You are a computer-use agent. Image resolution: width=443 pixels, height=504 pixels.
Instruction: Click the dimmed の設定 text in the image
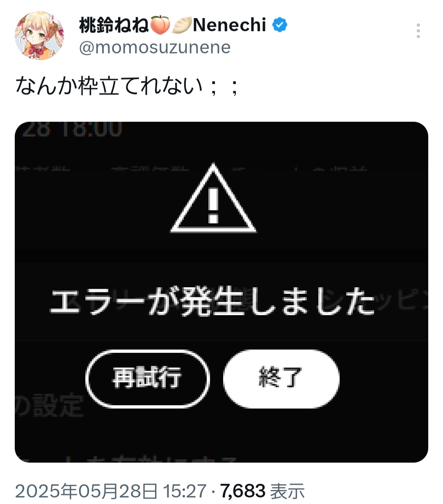tap(49, 406)
